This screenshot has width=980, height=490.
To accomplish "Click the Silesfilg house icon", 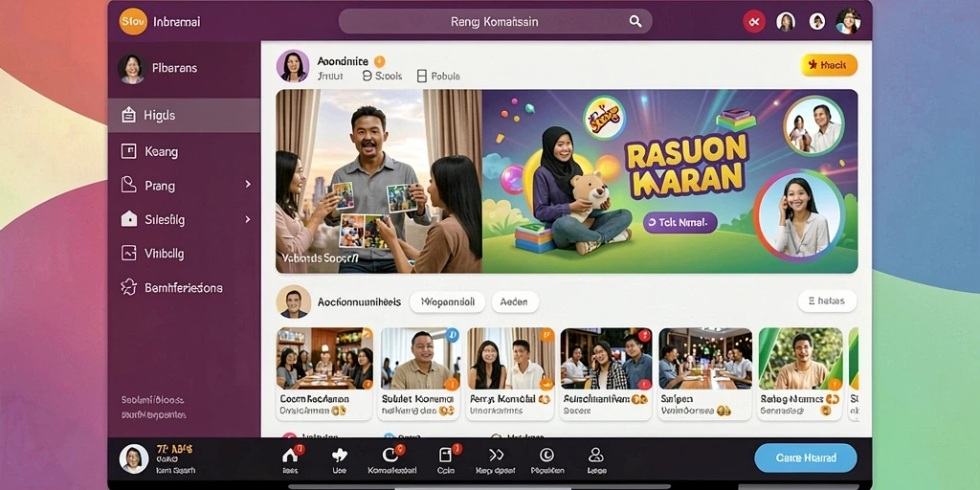I will [x=129, y=219].
